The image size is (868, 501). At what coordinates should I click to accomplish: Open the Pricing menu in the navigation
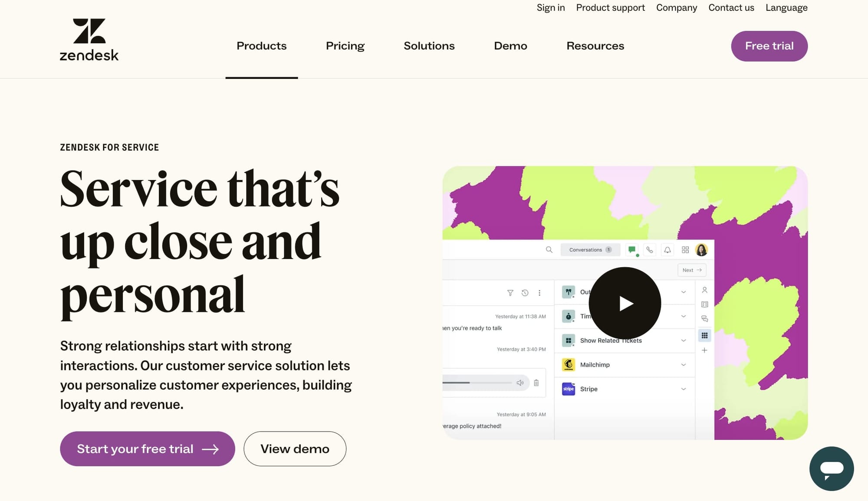pyautogui.click(x=345, y=46)
